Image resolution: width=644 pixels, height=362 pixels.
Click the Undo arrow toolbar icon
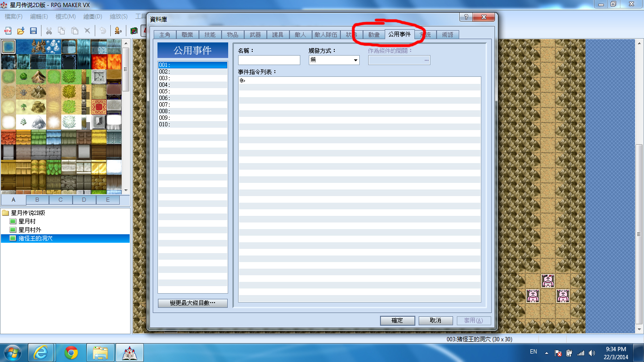click(103, 31)
